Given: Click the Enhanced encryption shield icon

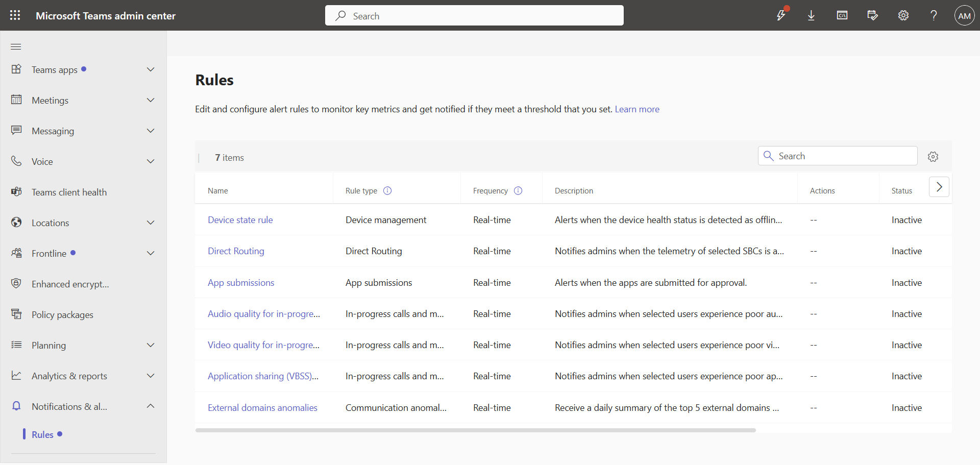Looking at the screenshot, I should tap(16, 283).
